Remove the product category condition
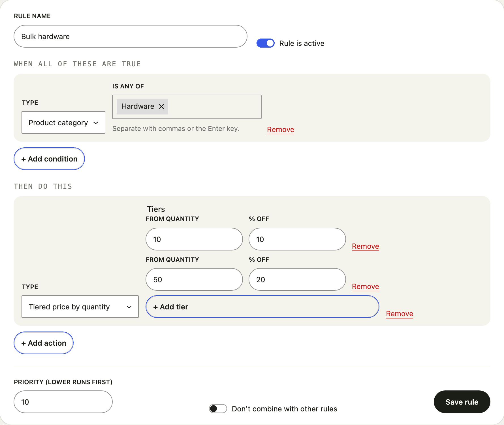Viewport: 504px width, 425px height. [x=281, y=129]
